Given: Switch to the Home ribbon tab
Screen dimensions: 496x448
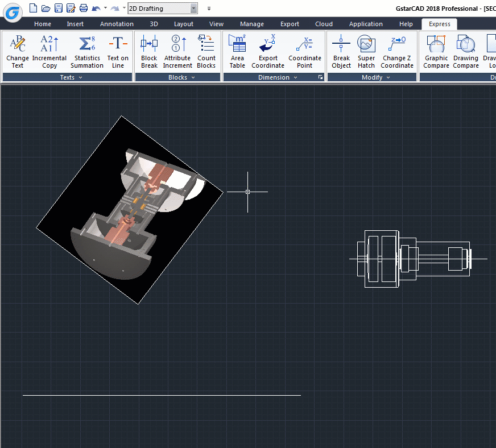Looking at the screenshot, I should pos(43,24).
